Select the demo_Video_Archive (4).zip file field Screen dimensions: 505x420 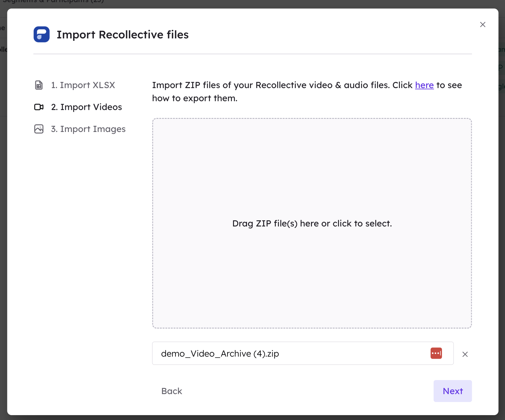[303, 353]
